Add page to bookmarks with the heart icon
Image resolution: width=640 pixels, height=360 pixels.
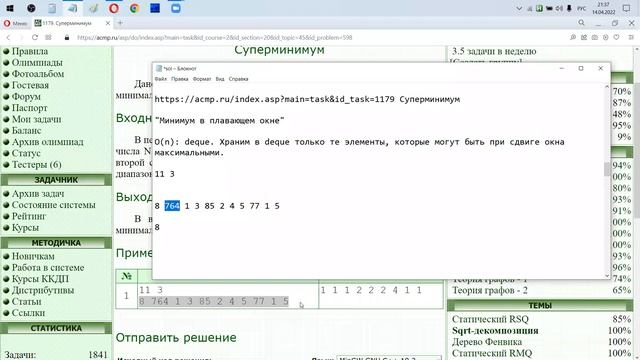click(616, 38)
